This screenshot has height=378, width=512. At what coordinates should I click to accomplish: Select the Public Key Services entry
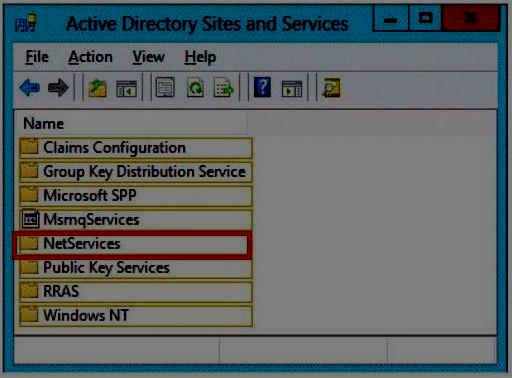pos(136,268)
